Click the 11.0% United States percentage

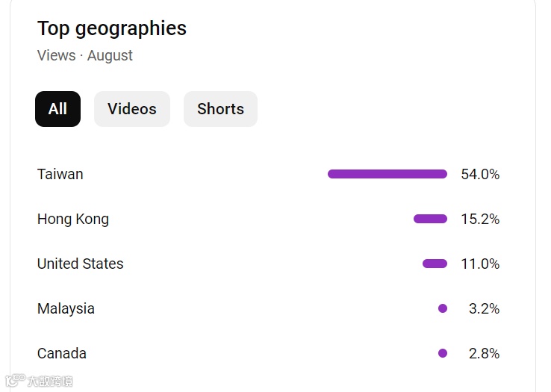pyautogui.click(x=480, y=264)
